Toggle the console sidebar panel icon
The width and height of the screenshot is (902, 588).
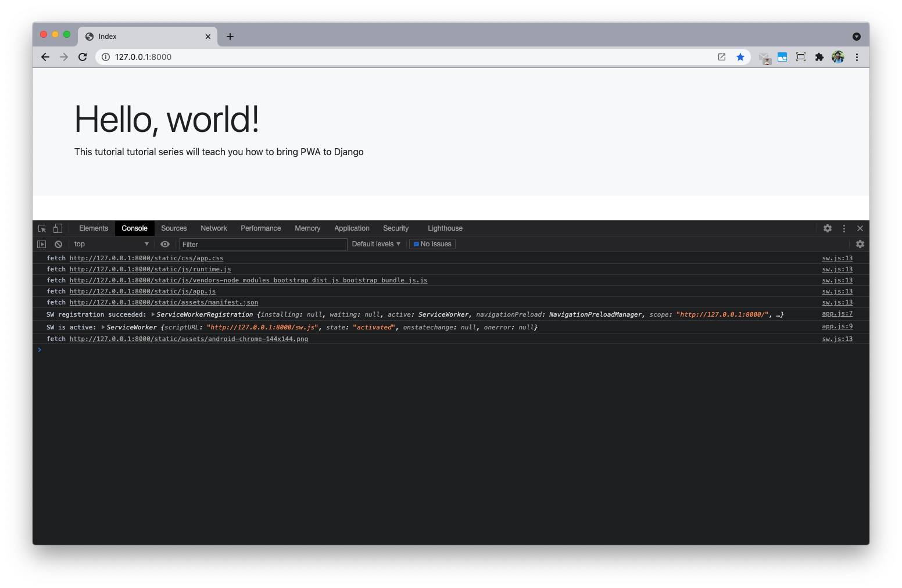pos(41,244)
